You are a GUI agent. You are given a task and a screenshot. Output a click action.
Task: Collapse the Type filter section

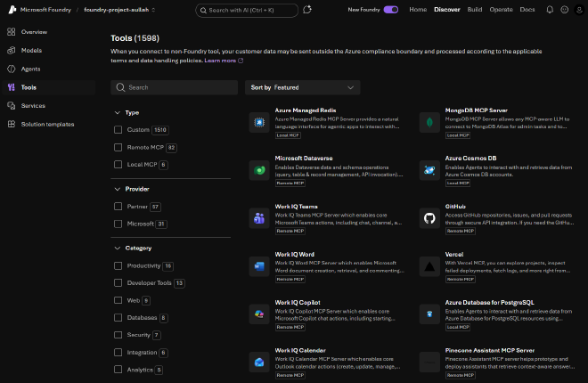coord(118,112)
